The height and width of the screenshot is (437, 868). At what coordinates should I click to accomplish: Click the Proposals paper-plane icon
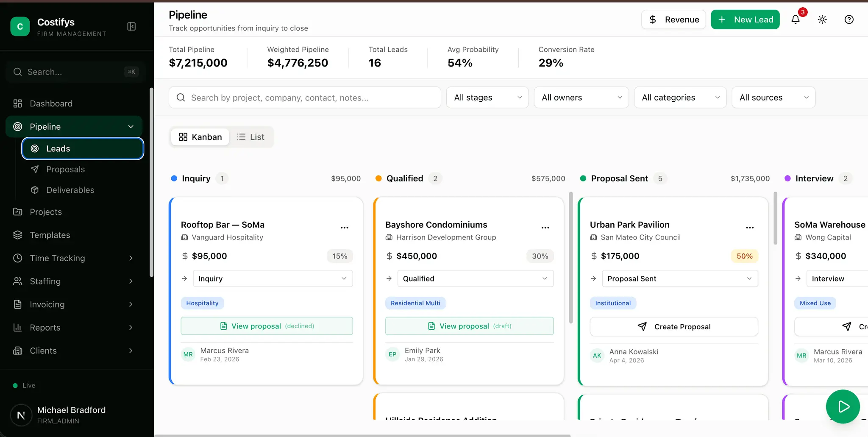tap(35, 169)
